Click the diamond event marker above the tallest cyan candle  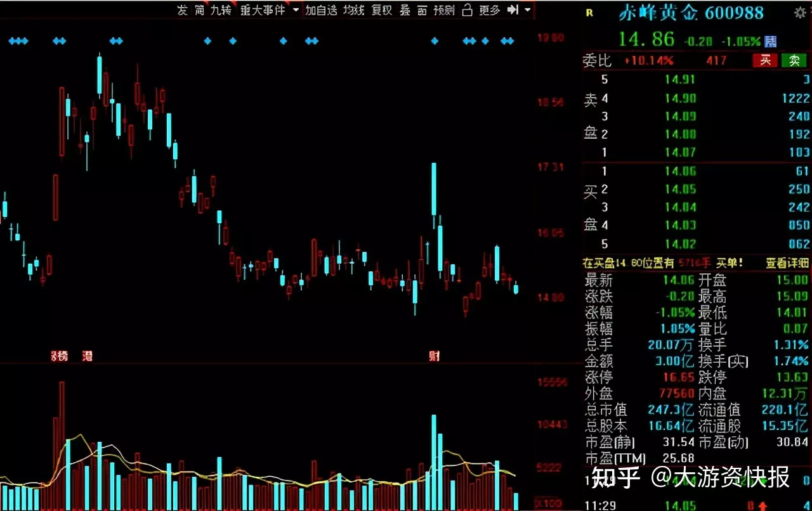(x=435, y=41)
